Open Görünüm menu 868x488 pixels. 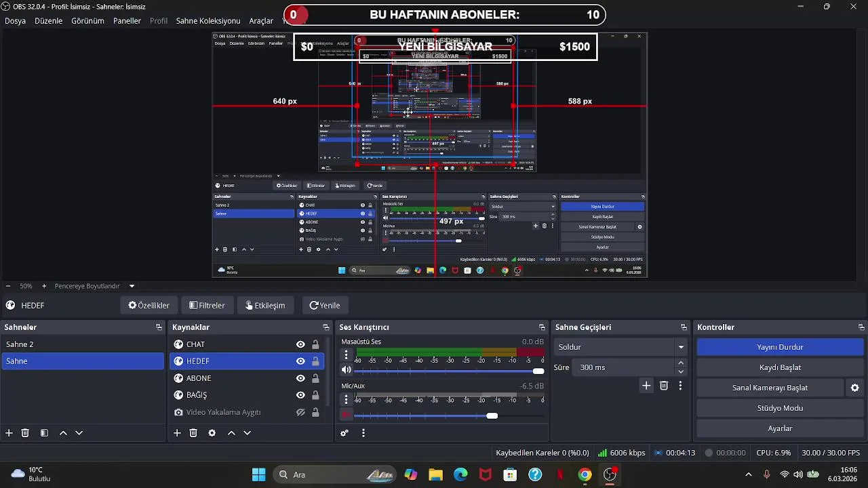click(87, 21)
